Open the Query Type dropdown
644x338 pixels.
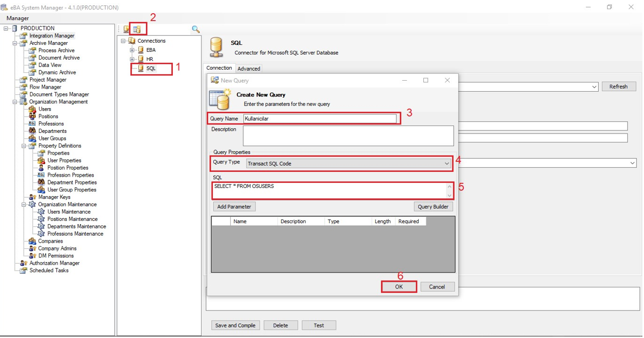[x=447, y=163]
